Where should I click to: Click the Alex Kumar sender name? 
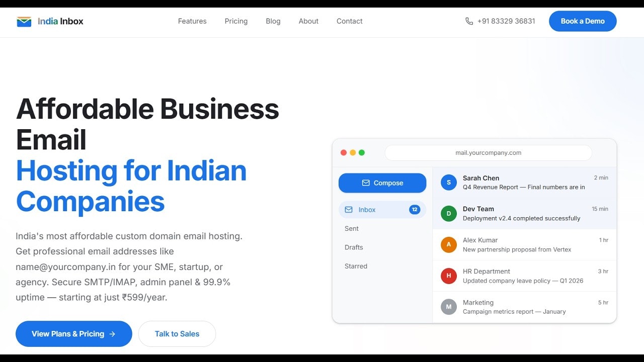coord(480,240)
